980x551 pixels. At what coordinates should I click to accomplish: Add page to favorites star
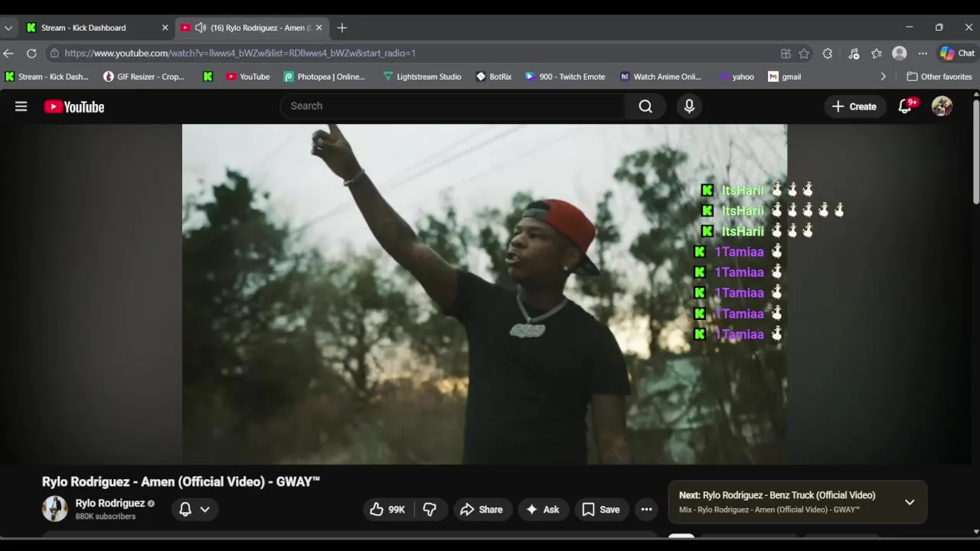pos(804,54)
